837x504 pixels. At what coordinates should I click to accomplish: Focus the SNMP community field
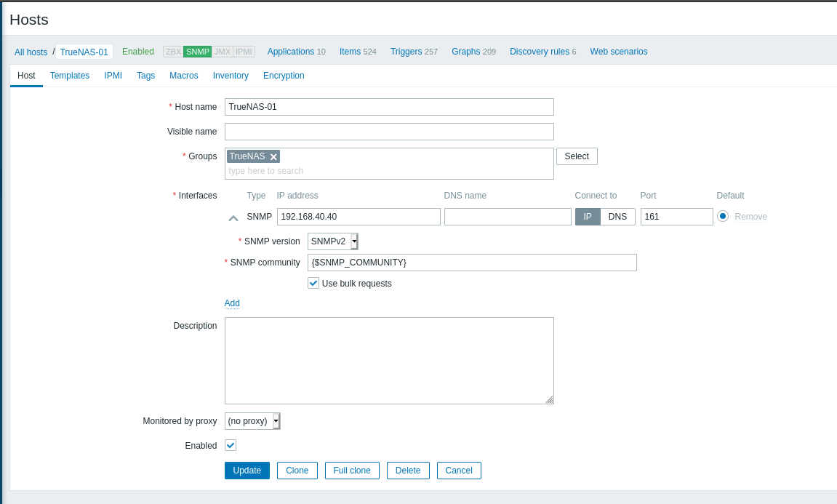[x=472, y=262]
